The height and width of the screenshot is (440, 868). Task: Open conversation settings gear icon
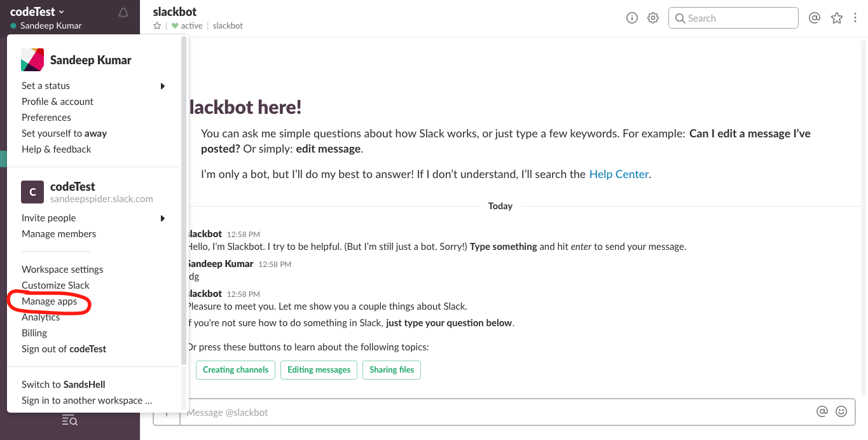(653, 18)
